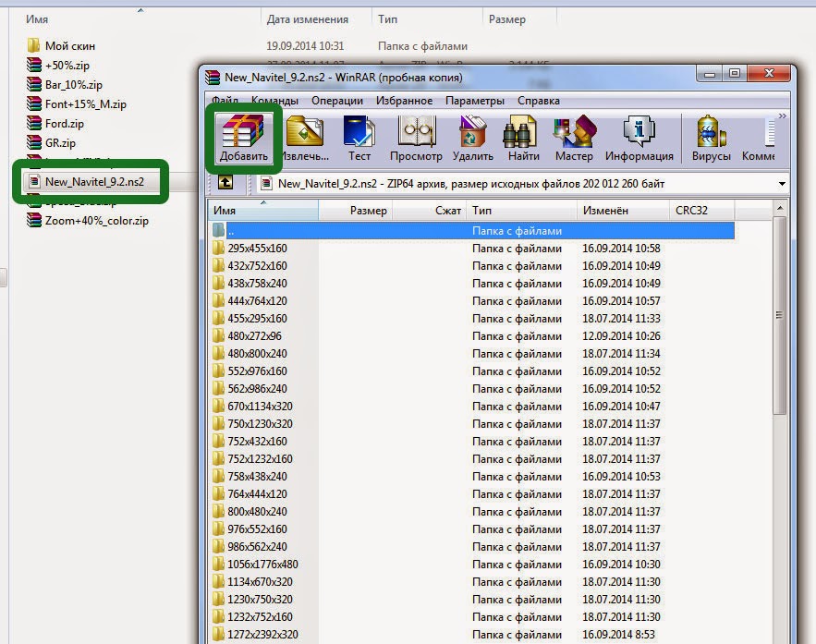This screenshot has height=644, width=816.
Task: Open Просмотр (View) toolbar icon
Action: pos(416,139)
